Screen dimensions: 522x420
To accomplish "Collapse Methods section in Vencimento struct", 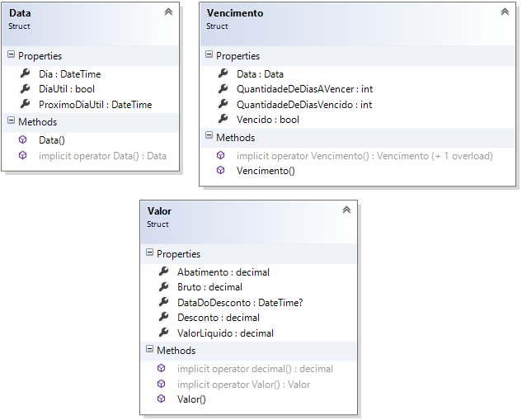I will point(209,138).
